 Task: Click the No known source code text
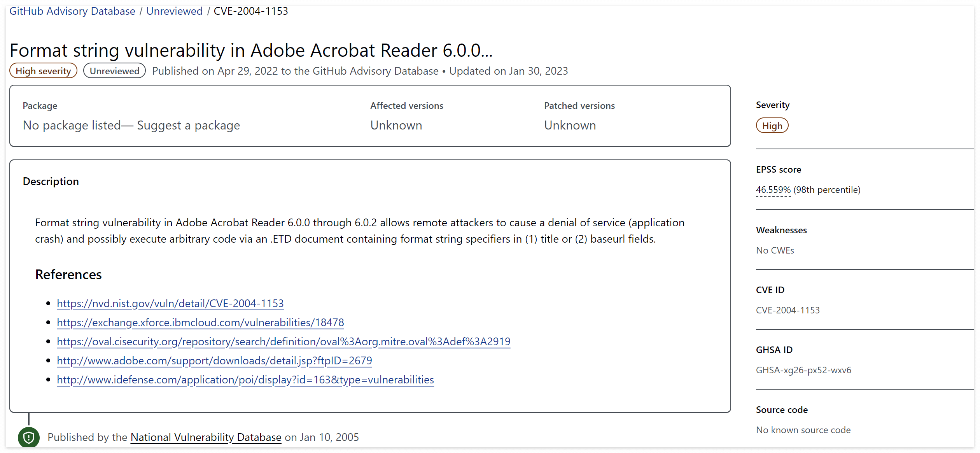803,430
